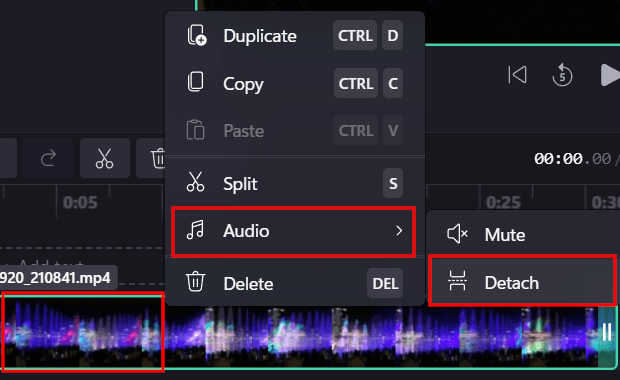Click the Copy pages icon
The image size is (620, 380).
point(195,82)
